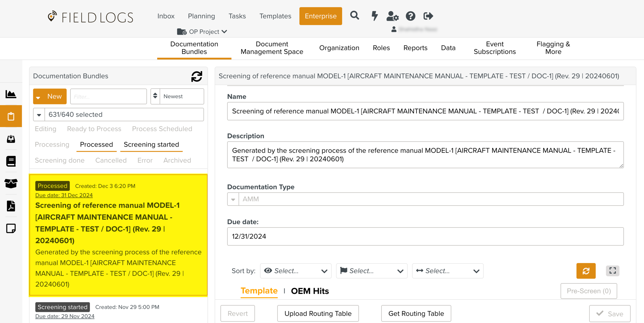The height and width of the screenshot is (323, 644).
Task: Click the orange refresh button near Sort by
Action: pyautogui.click(x=586, y=271)
